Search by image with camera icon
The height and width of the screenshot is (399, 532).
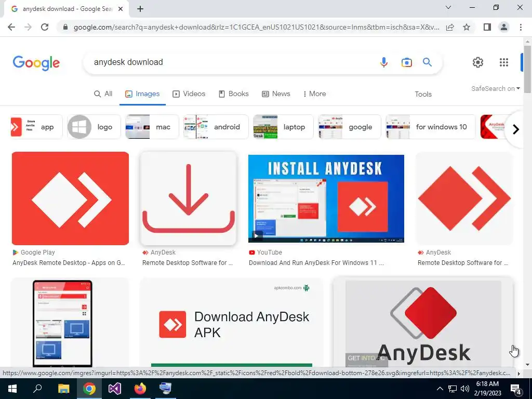(406, 62)
